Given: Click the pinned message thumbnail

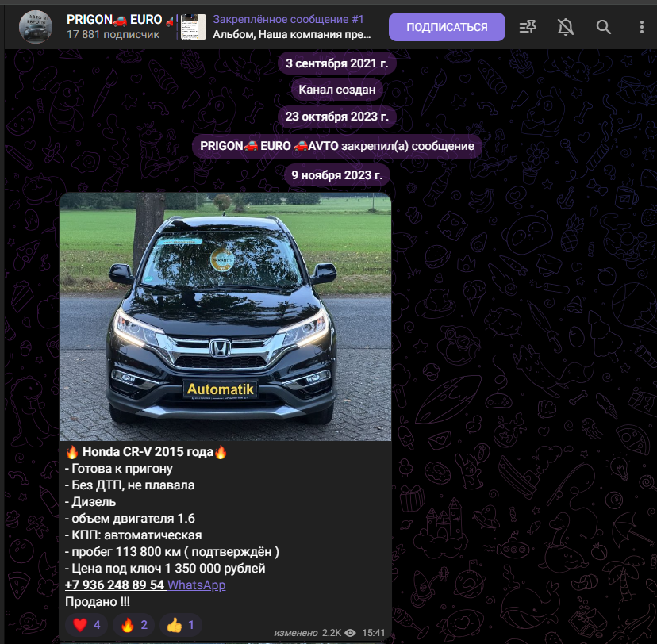Looking at the screenshot, I should (x=194, y=27).
